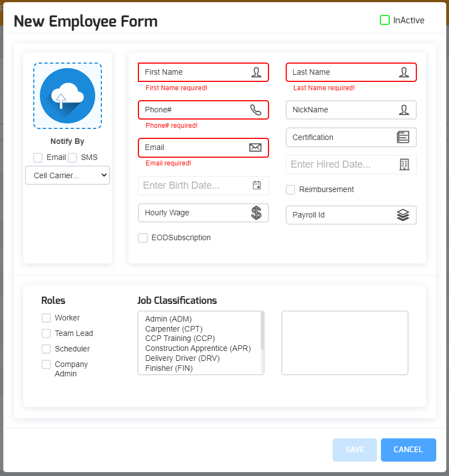Click the layers icon in Payroll Id
The width and height of the screenshot is (449, 476).
click(x=403, y=215)
